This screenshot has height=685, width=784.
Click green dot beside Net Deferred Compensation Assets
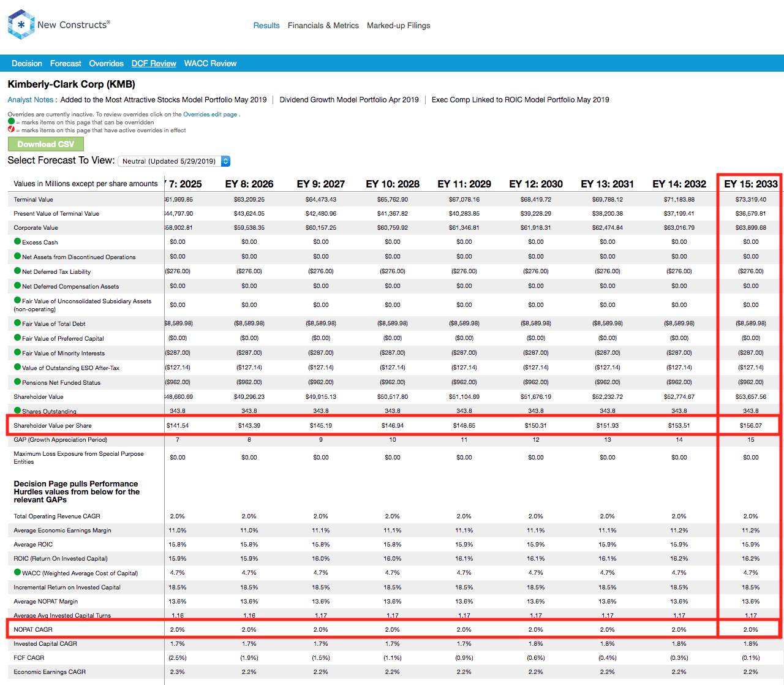[18, 286]
